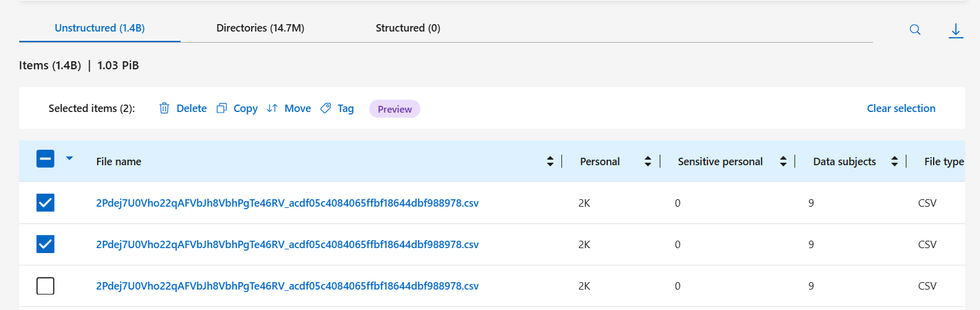Click the Preview badge
Screen dimensions: 980x310
[x=394, y=109]
